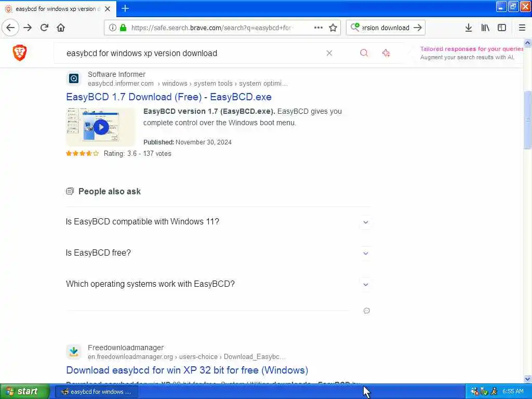Viewport: 532px width, 399px height.
Task: Click 'Tailored responses for your queries' promo
Action: (472, 49)
